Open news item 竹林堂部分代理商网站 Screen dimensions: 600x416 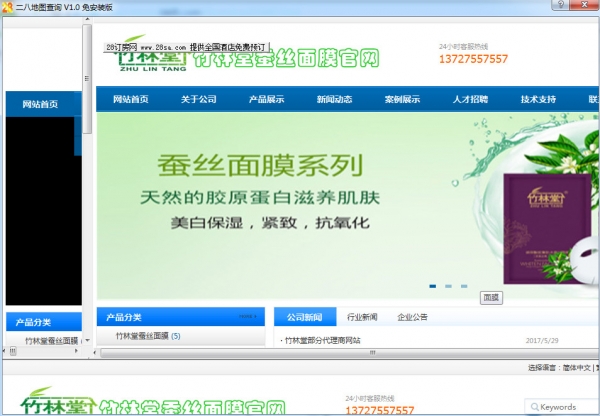coord(323,340)
